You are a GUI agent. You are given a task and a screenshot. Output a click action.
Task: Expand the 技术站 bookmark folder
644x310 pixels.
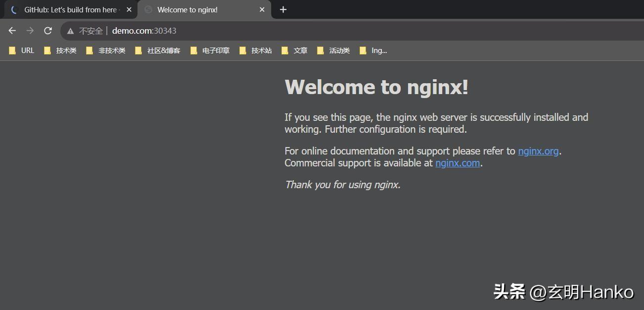256,51
